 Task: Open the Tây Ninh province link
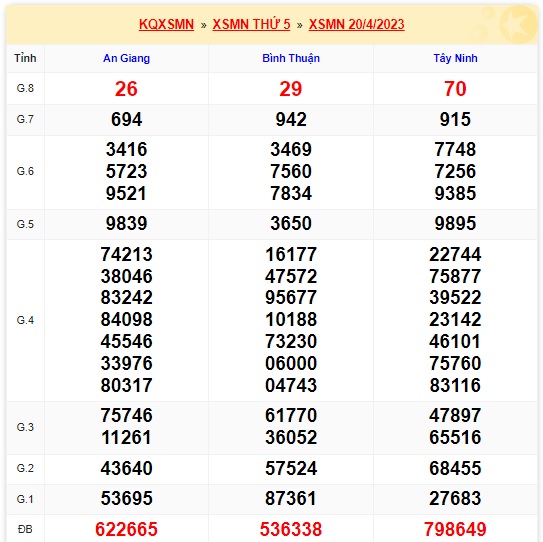[455, 58]
